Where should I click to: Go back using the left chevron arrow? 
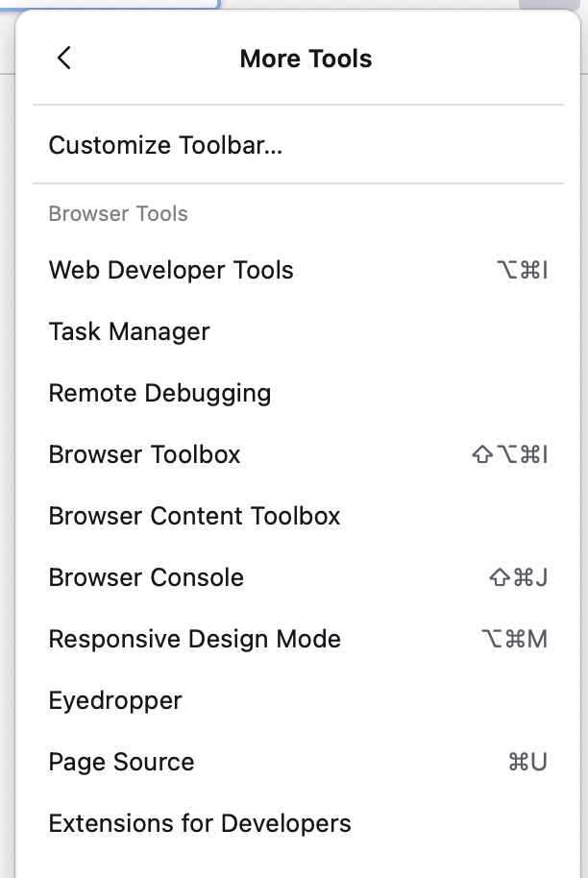(64, 59)
